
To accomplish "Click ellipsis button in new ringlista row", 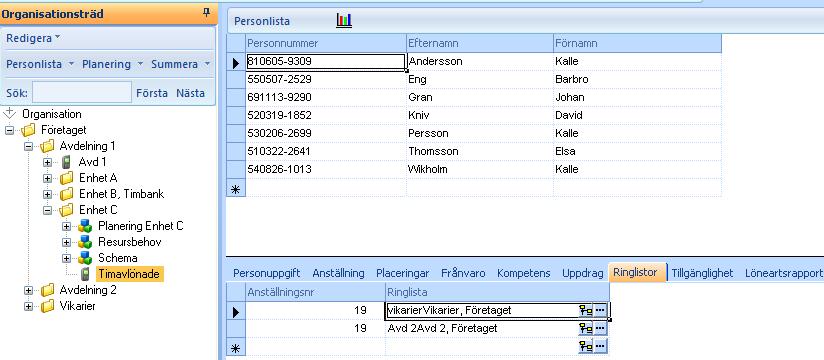I will (x=600, y=346).
